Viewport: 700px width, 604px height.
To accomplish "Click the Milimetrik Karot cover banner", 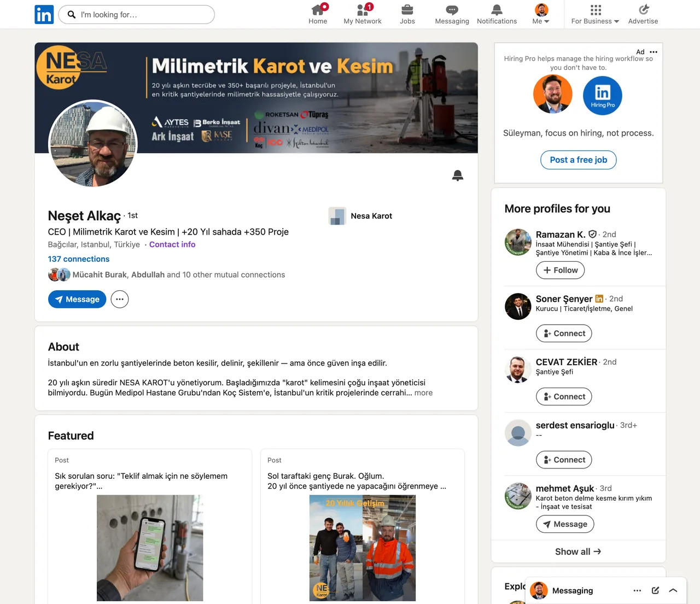I will (256, 98).
